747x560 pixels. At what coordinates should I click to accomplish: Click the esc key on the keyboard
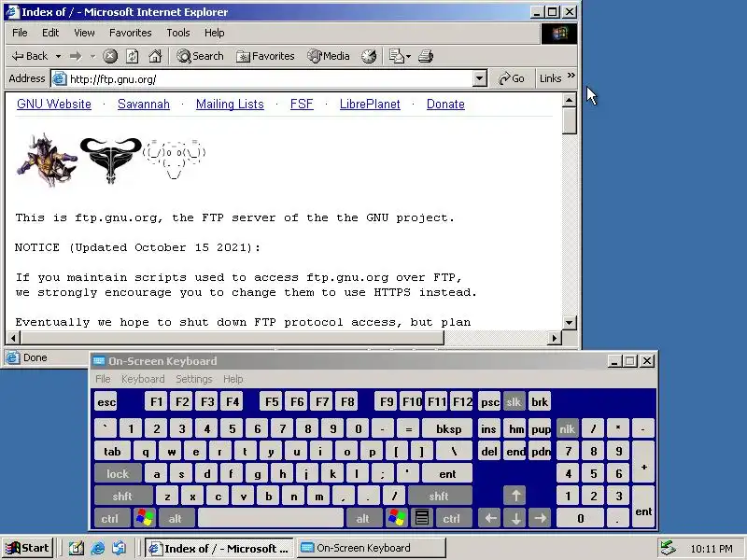pyautogui.click(x=106, y=402)
